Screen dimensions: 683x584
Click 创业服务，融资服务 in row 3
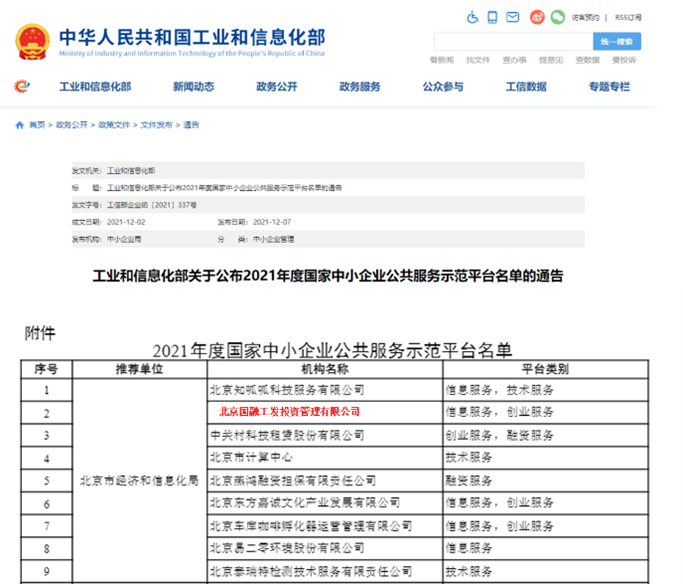500,435
